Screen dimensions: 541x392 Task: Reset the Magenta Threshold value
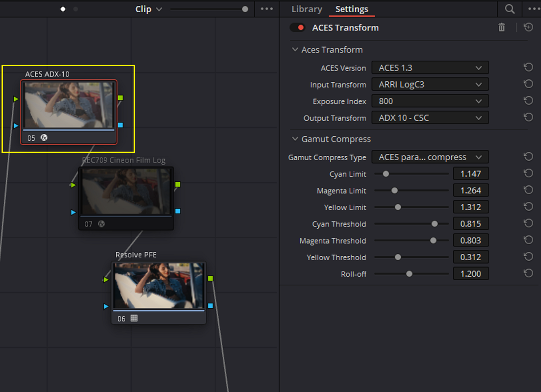tap(528, 240)
